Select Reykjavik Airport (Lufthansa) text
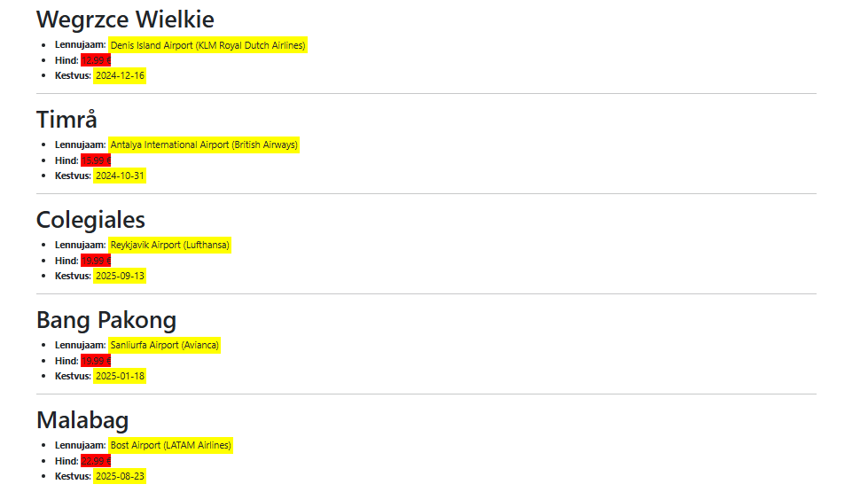The height and width of the screenshot is (492, 868). tap(169, 245)
